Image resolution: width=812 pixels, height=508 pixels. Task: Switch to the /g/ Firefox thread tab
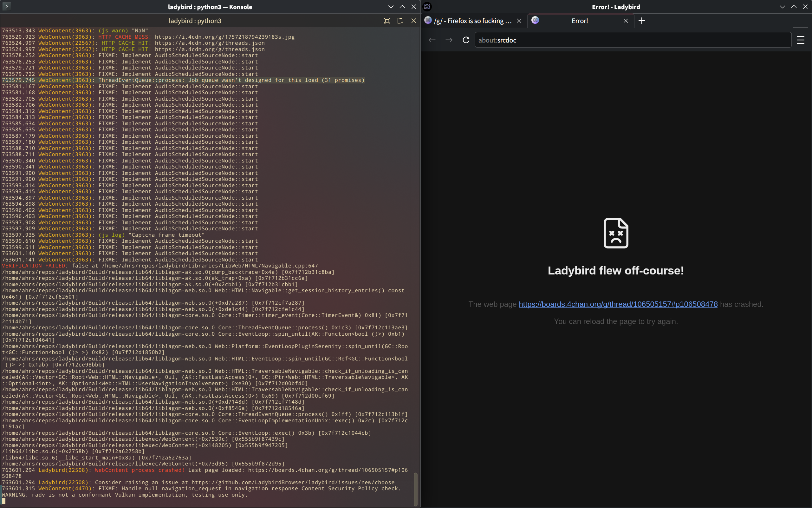pos(474,21)
